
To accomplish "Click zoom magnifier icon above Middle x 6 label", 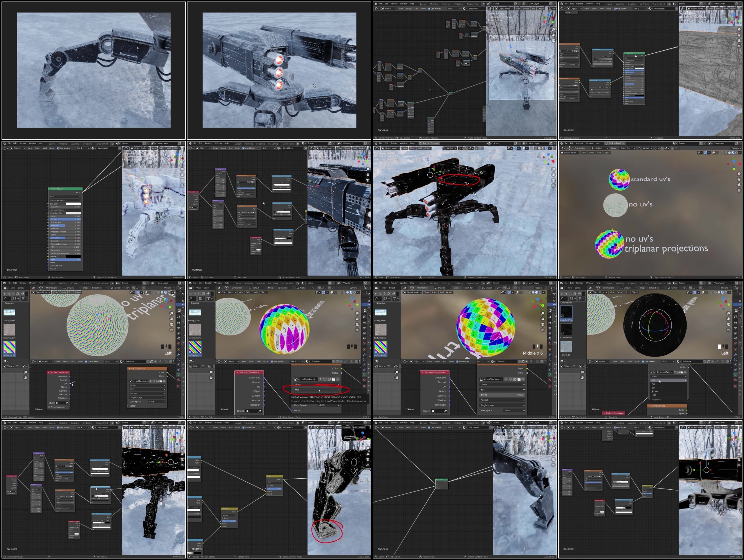I will coord(543,314).
